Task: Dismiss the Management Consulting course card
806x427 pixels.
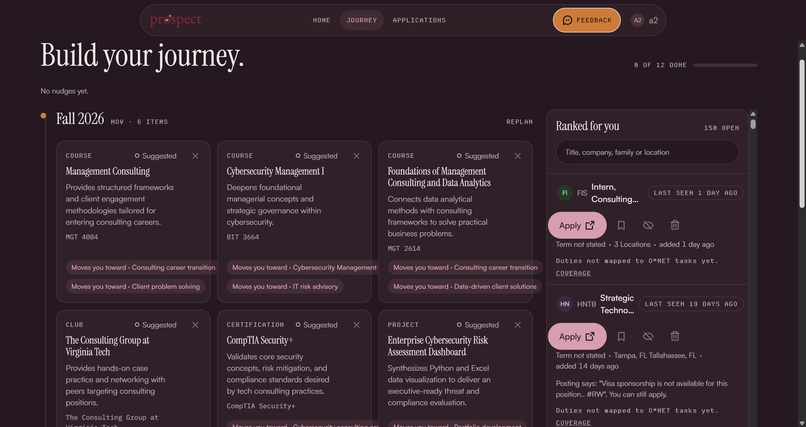Action: (195, 156)
